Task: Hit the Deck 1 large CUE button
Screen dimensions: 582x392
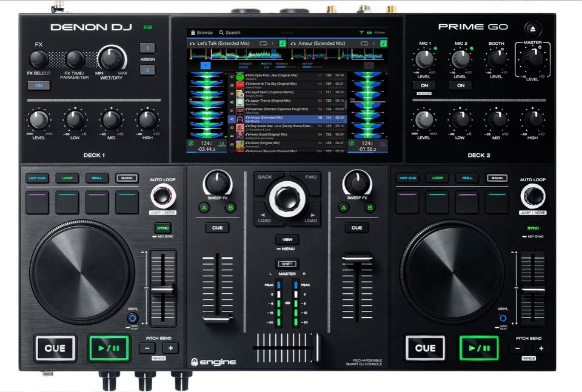Action: 55,348
